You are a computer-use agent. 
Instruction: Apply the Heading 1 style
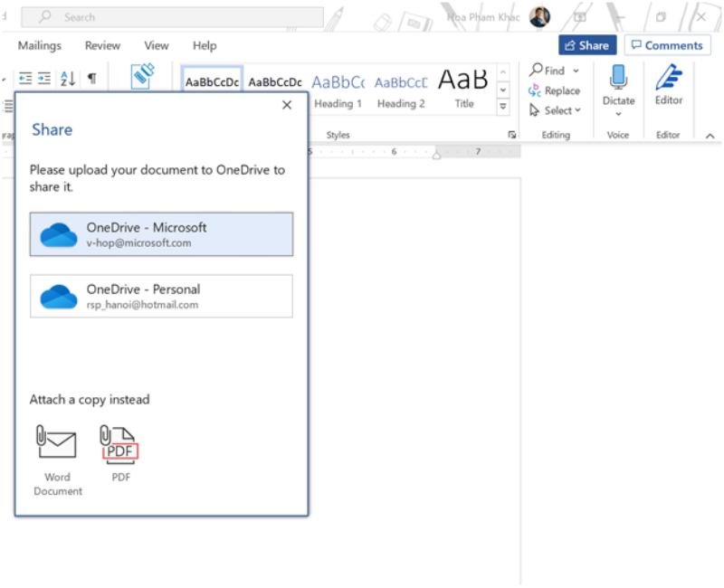click(x=338, y=89)
